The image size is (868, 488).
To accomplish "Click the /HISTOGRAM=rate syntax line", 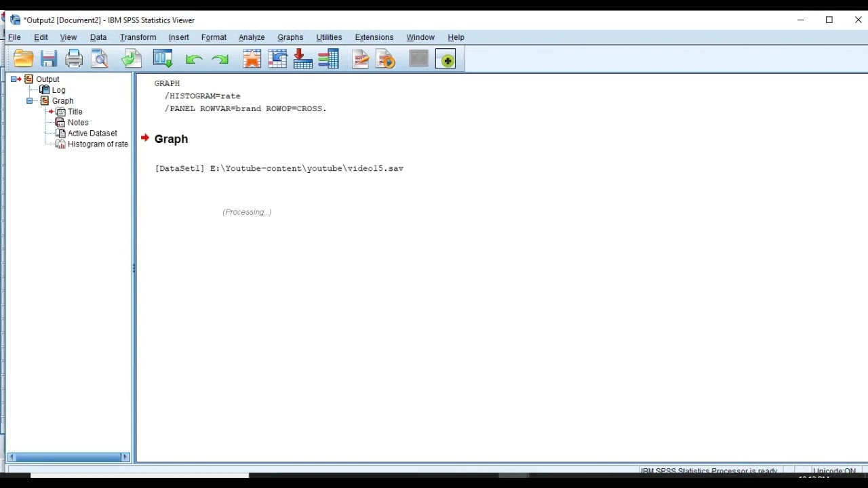I will click(x=202, y=96).
